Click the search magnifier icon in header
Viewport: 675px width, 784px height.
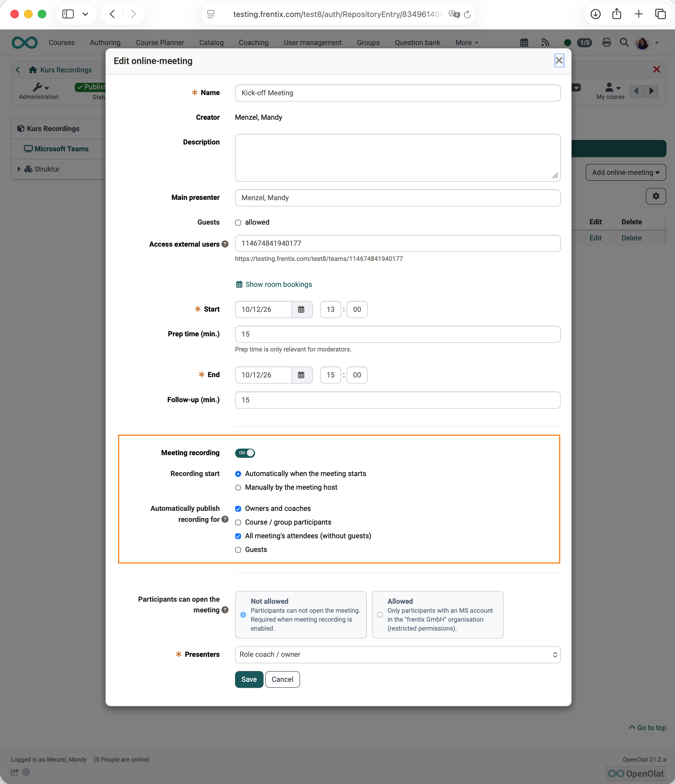(x=624, y=42)
